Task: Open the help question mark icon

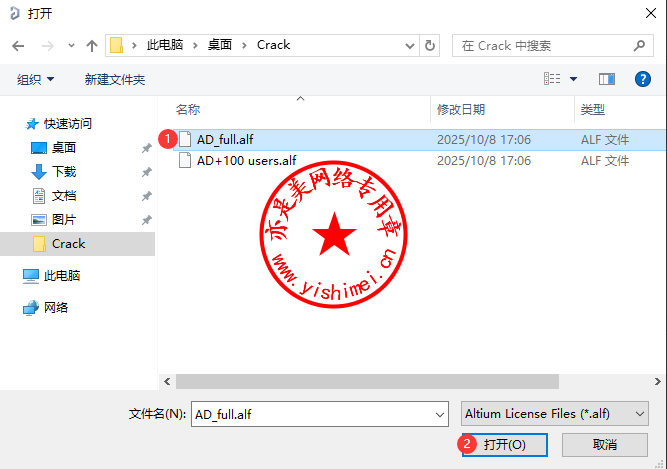Action: (x=643, y=79)
